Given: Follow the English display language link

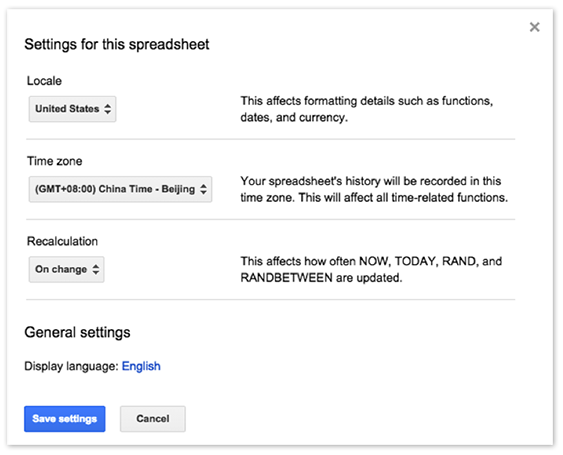Looking at the screenshot, I should 141,366.
